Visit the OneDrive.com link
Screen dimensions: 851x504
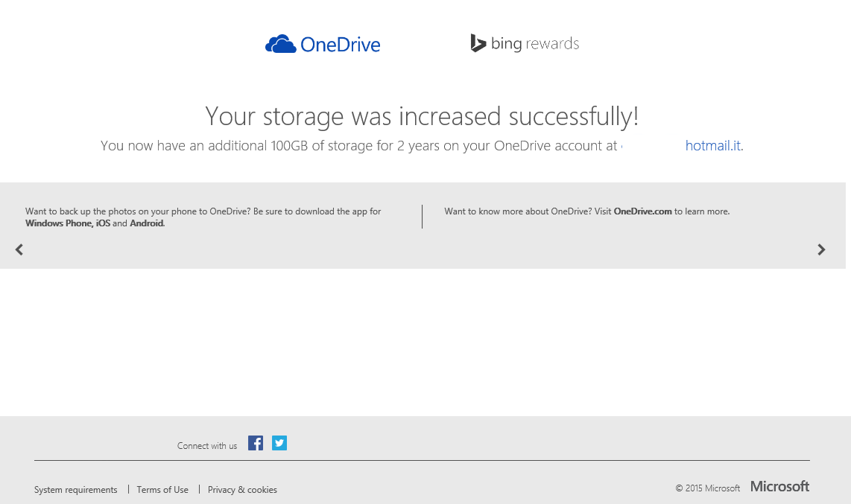(x=642, y=211)
